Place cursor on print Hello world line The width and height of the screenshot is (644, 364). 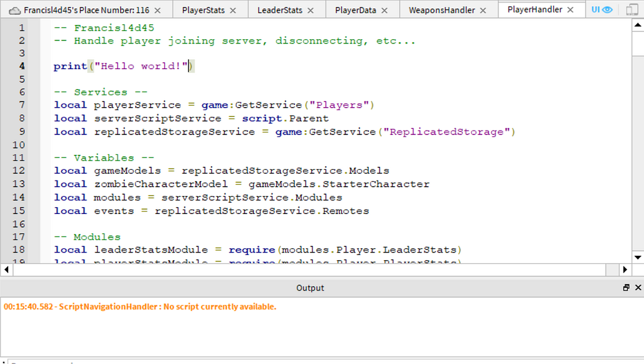(124, 67)
